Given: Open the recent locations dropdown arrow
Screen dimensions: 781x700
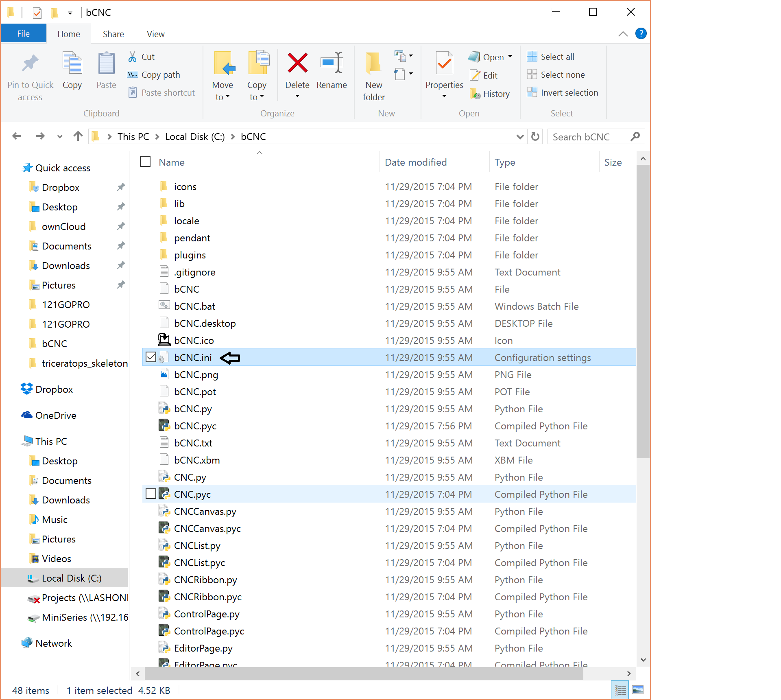Looking at the screenshot, I should click(60, 137).
